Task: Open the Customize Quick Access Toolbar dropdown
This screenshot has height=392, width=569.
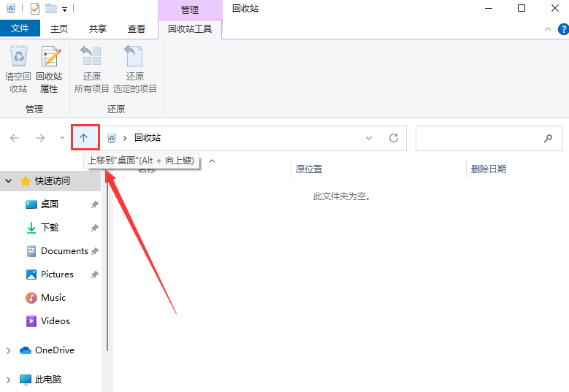Action: pyautogui.click(x=64, y=9)
